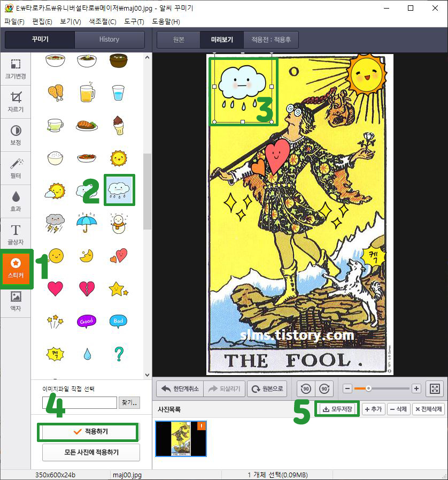This screenshot has width=448, height=480.
Task: Click sticker list scroll up arrow
Action: click(x=147, y=57)
